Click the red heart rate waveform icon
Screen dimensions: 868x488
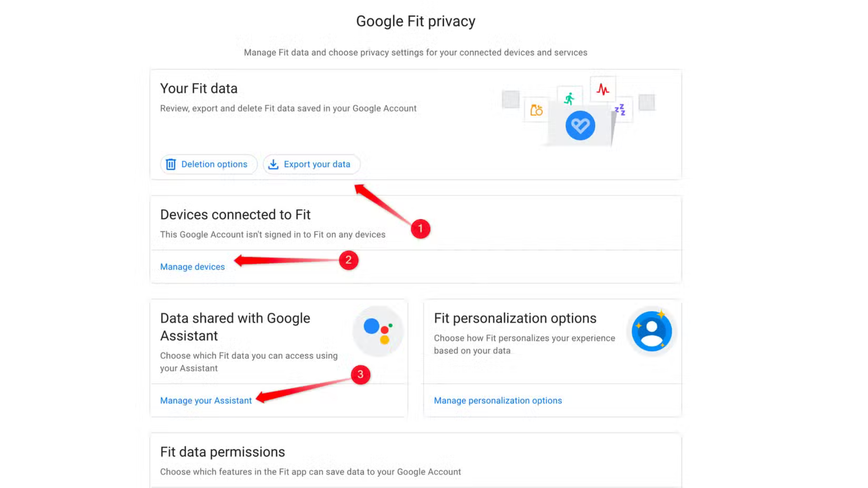(602, 89)
